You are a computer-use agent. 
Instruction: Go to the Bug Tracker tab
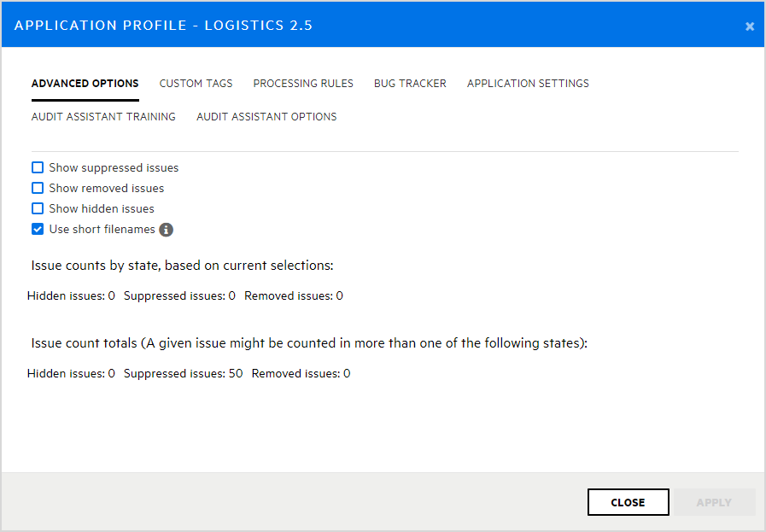(x=410, y=84)
